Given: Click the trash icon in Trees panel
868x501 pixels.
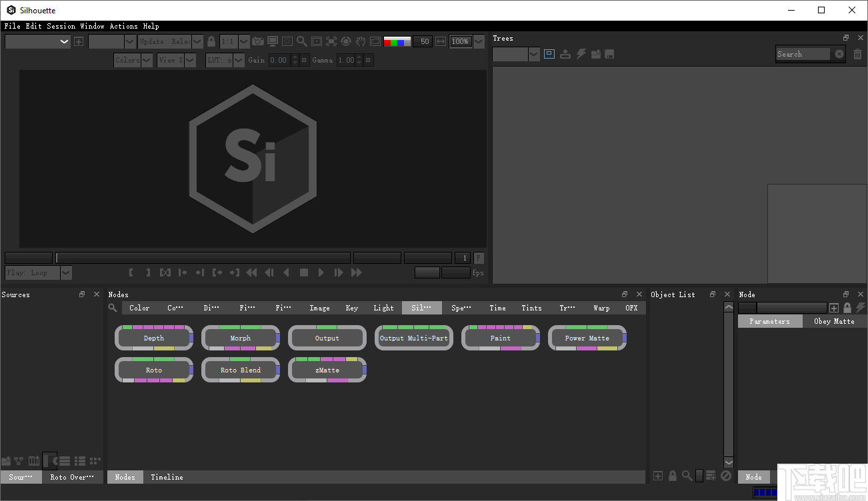Looking at the screenshot, I should [857, 54].
